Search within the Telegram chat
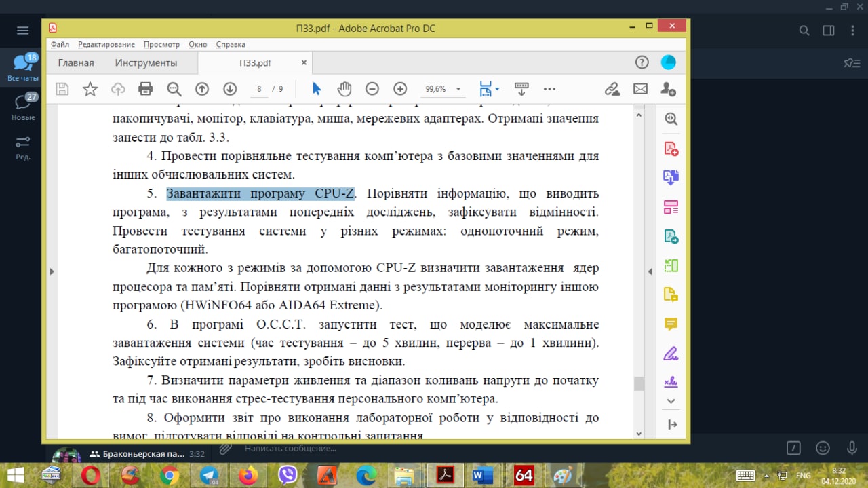The height and width of the screenshot is (488, 868). click(x=804, y=31)
